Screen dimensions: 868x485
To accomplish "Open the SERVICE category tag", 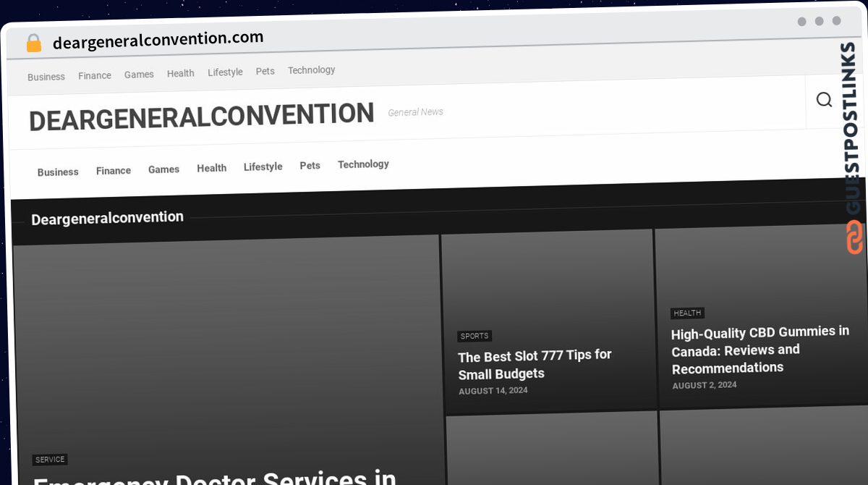I will tap(50, 460).
